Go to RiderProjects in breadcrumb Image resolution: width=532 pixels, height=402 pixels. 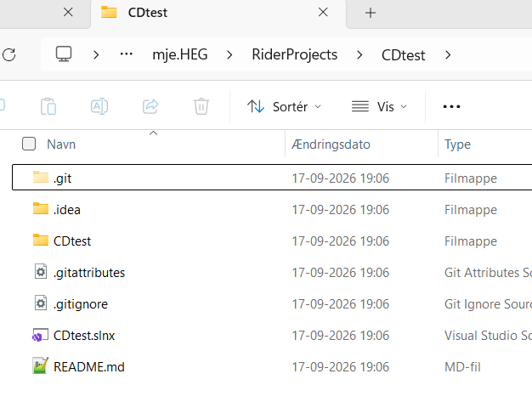coord(295,54)
